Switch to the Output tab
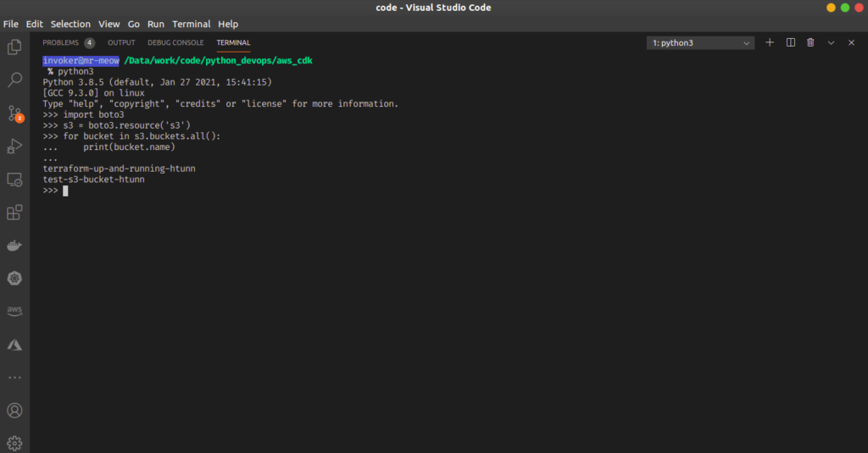Viewport: 868px width, 453px height. [x=121, y=42]
